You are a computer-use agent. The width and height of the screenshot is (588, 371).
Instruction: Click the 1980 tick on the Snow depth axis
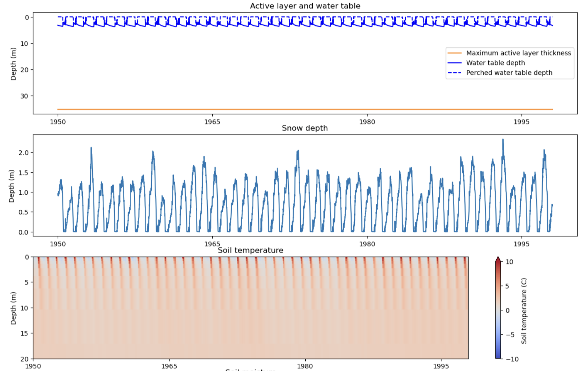[x=367, y=244]
